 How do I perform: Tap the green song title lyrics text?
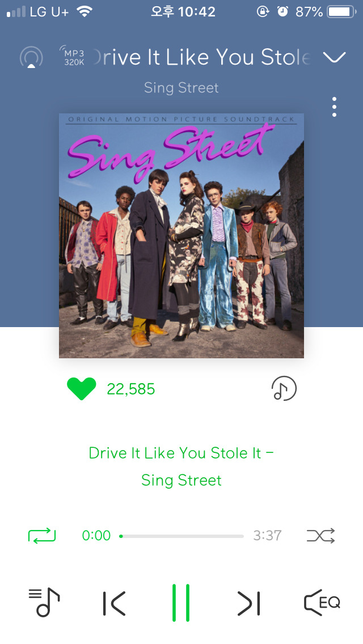tap(181, 467)
